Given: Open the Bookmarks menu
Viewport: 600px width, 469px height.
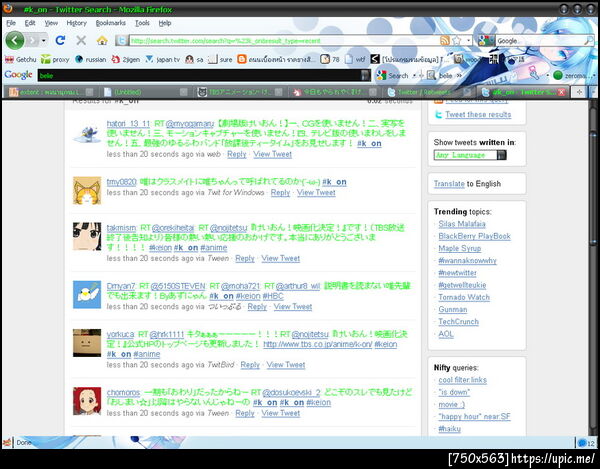Looking at the screenshot, I should pyautogui.click(x=111, y=23).
